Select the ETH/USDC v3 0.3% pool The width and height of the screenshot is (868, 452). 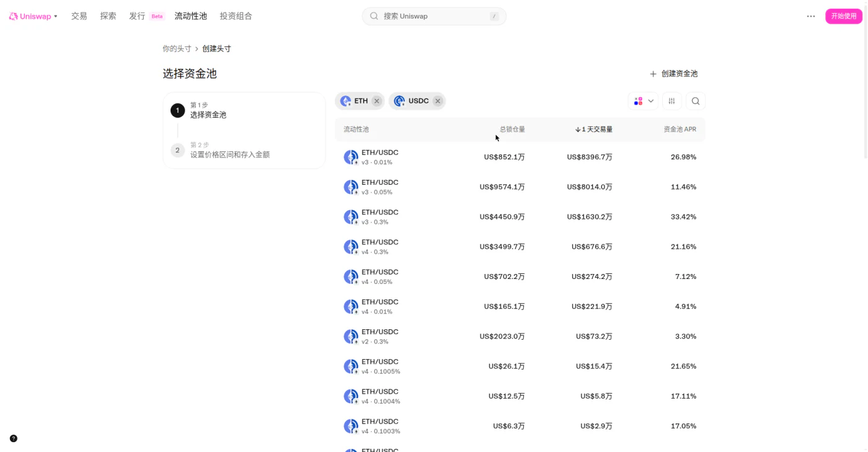pos(520,217)
